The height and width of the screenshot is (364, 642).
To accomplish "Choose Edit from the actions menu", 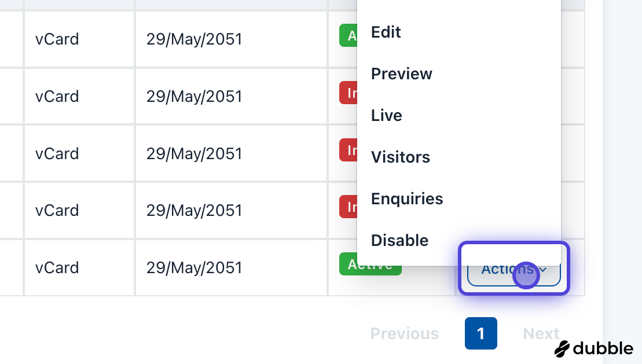I will [386, 32].
